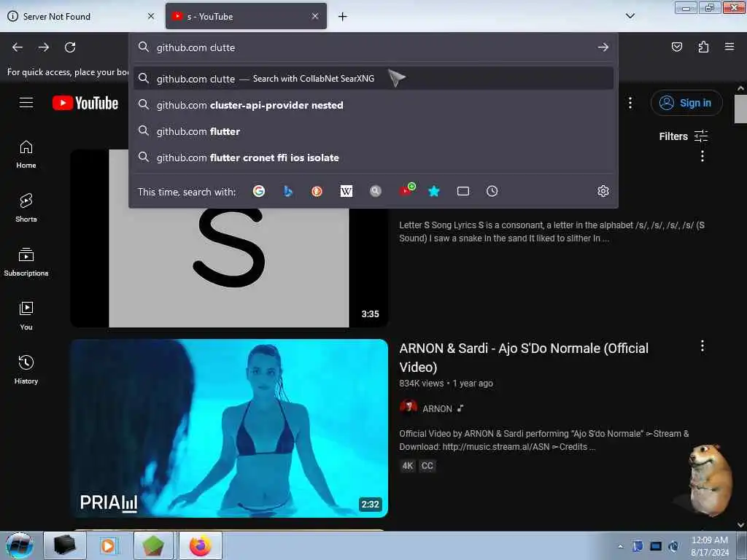Open the clock showing 12:09 AM

tap(709, 546)
